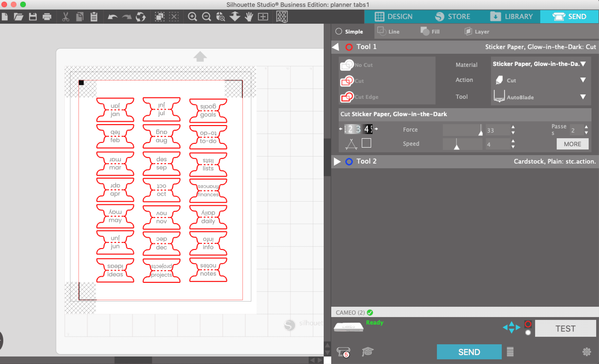Click the Fit to Window icon
Image resolution: width=599 pixels, height=364 pixels.
(x=263, y=17)
